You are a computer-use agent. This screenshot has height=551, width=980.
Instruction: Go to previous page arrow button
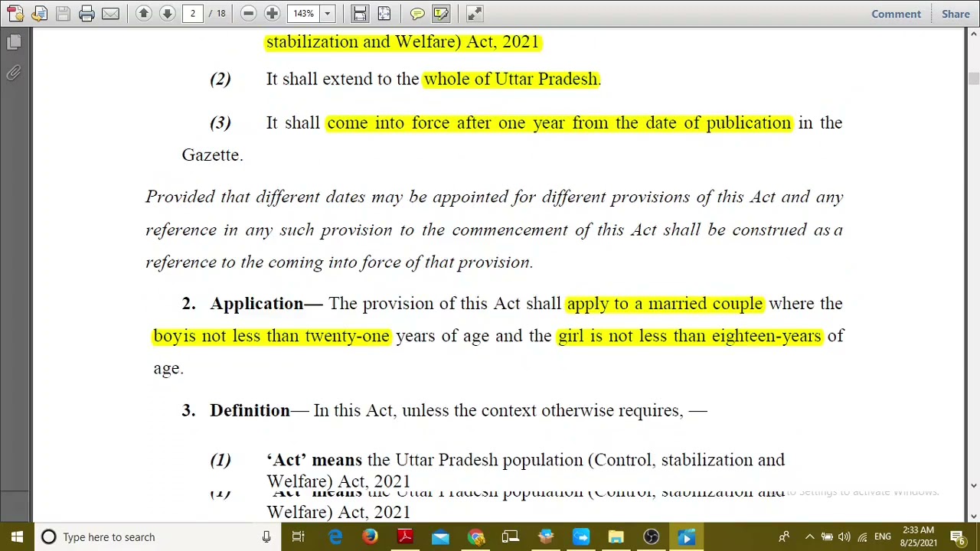click(143, 14)
